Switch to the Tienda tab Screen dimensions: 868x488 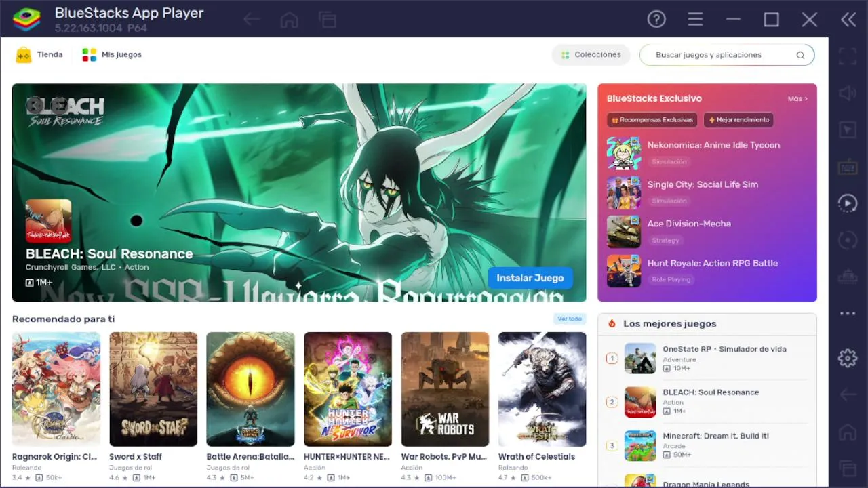[x=39, y=55]
